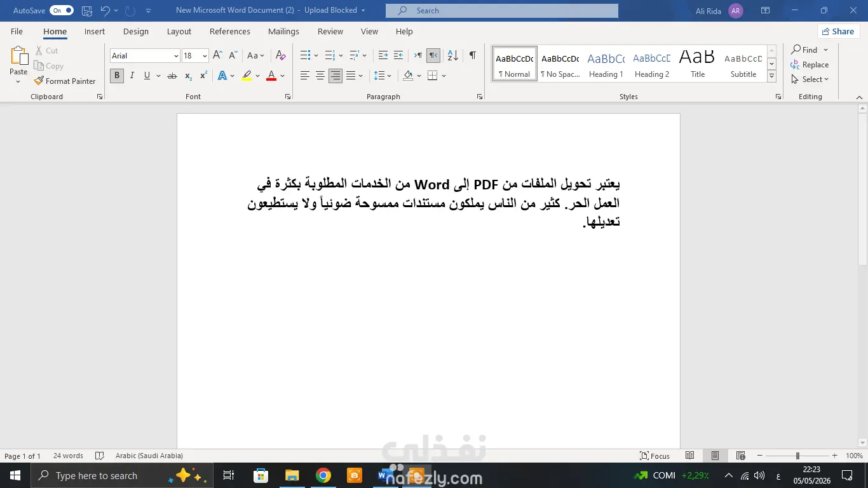Justify the paragraph text
868x488 pixels.
pos(351,76)
